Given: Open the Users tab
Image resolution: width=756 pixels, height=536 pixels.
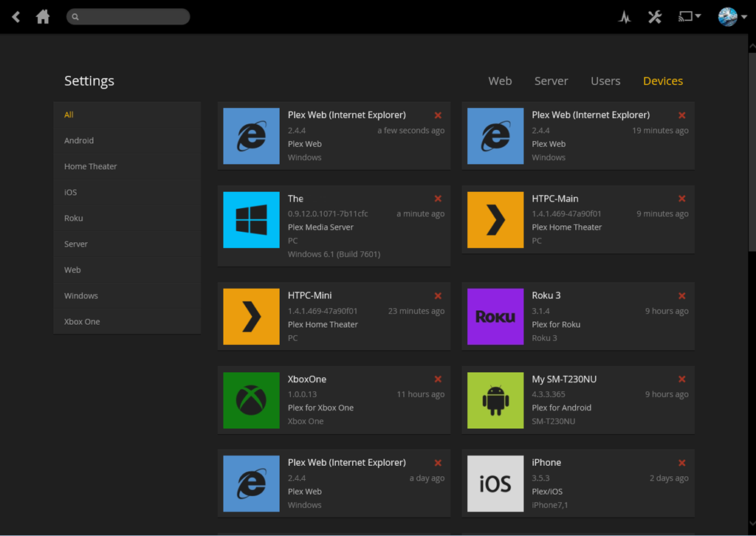Looking at the screenshot, I should point(605,81).
